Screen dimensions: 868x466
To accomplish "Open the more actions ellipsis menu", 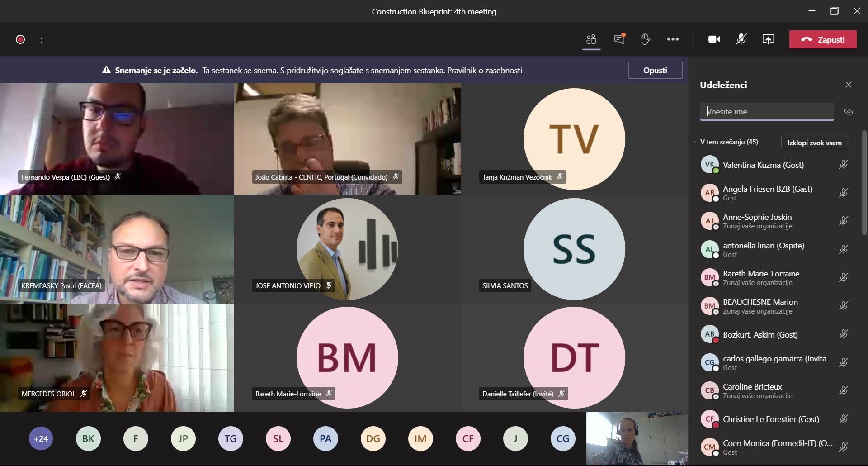I will (x=673, y=39).
